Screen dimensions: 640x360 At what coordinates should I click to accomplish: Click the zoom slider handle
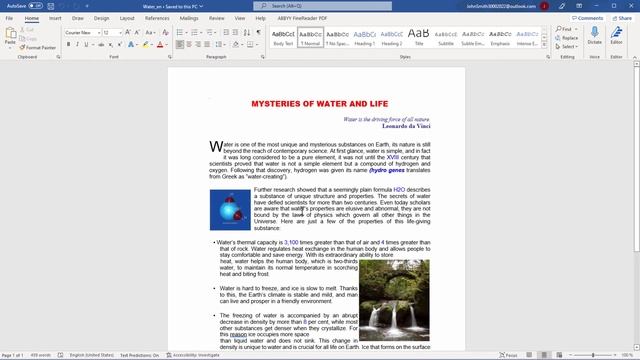(x=593, y=355)
